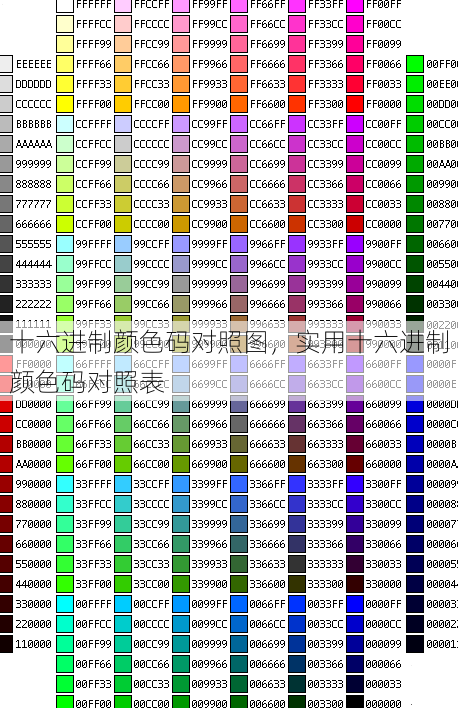Click the swatch beside 33CC33
The height and width of the screenshot is (708, 458).
pyautogui.click(x=123, y=564)
